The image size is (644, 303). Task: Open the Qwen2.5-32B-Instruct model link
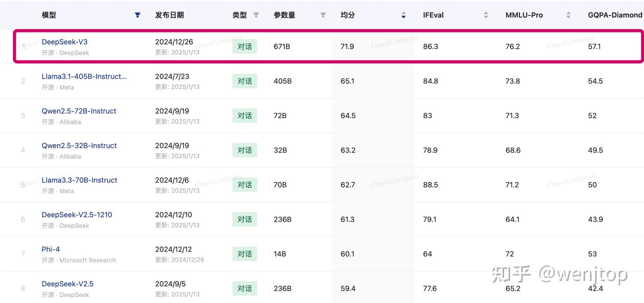coord(79,145)
